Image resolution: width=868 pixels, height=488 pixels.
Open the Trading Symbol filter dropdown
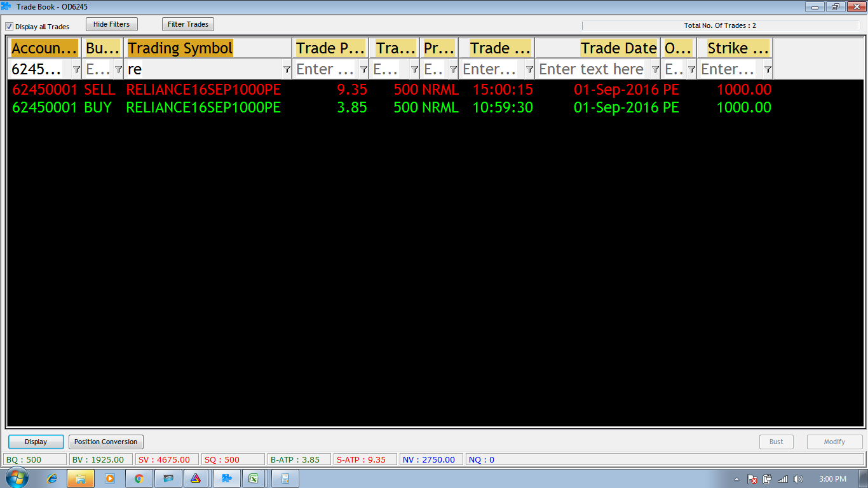[287, 69]
